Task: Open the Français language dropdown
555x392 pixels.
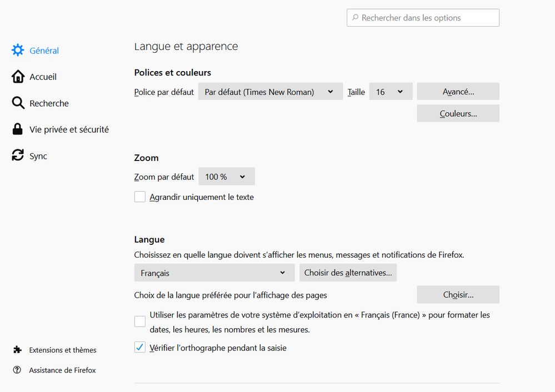Action: (x=214, y=273)
